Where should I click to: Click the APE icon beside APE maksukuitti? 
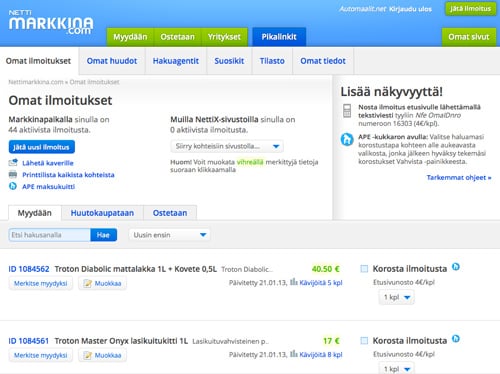point(13,186)
